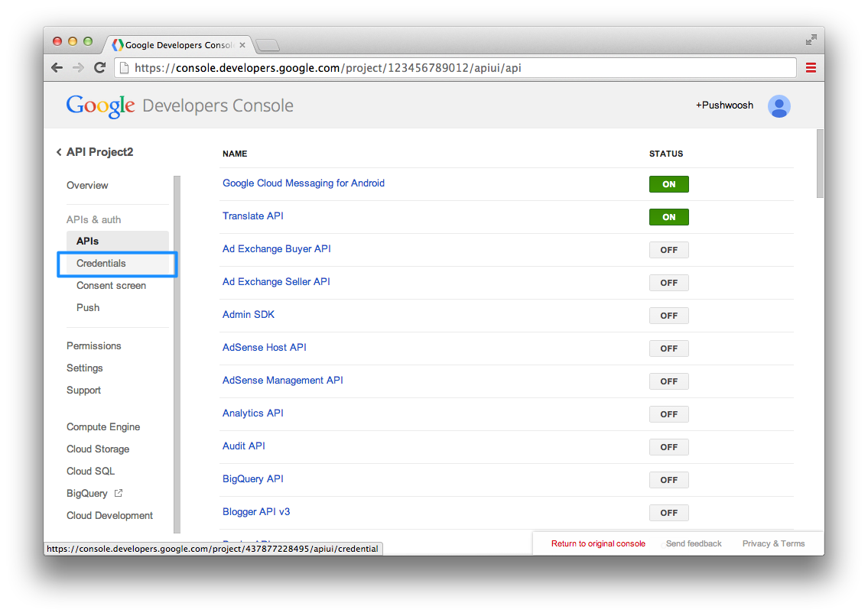868x616 pixels.
Task: Open the AdSense Host API link
Action: (264, 348)
